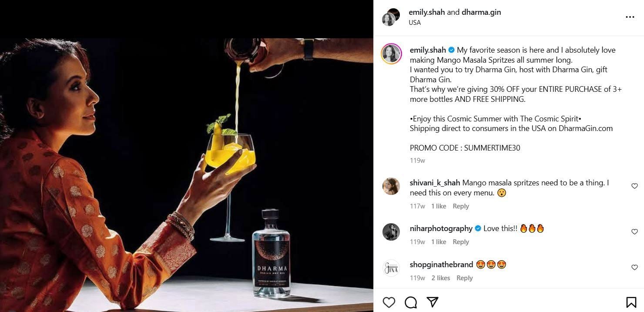View the shivani_k_shah avatar
The width and height of the screenshot is (644, 312).
(x=391, y=186)
